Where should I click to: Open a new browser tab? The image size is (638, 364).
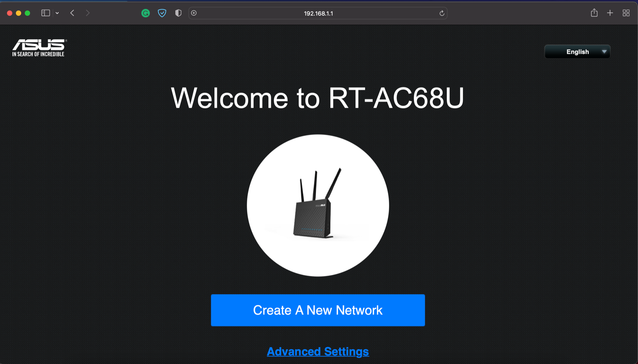610,13
